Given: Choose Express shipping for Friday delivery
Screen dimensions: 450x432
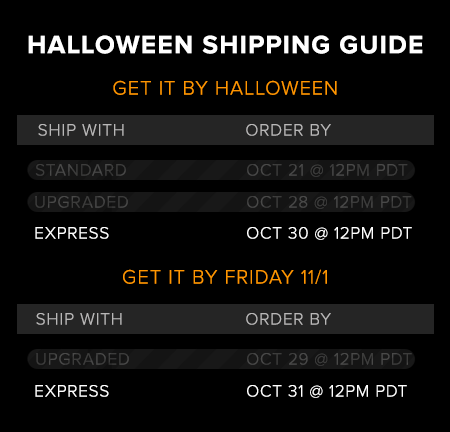Looking at the screenshot, I should tap(72, 391).
